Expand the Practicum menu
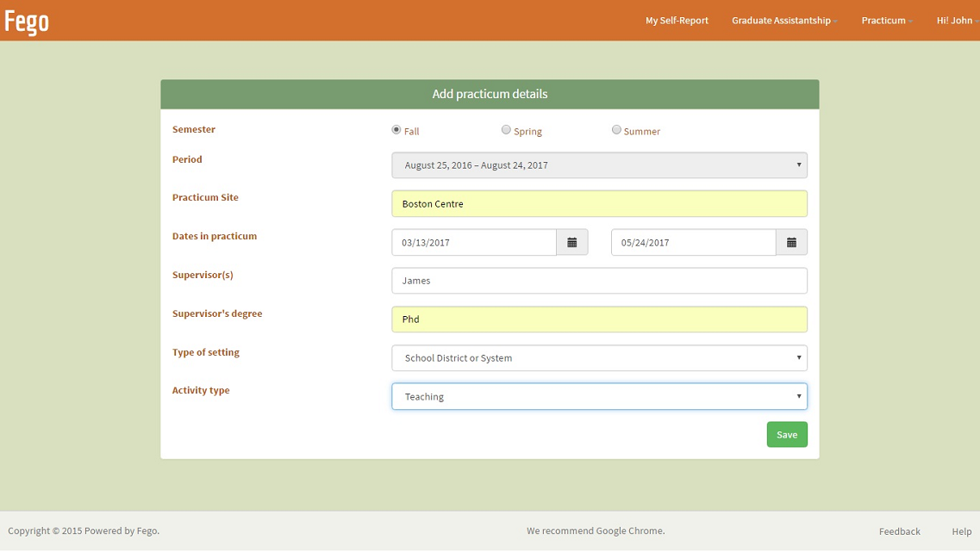 (886, 21)
